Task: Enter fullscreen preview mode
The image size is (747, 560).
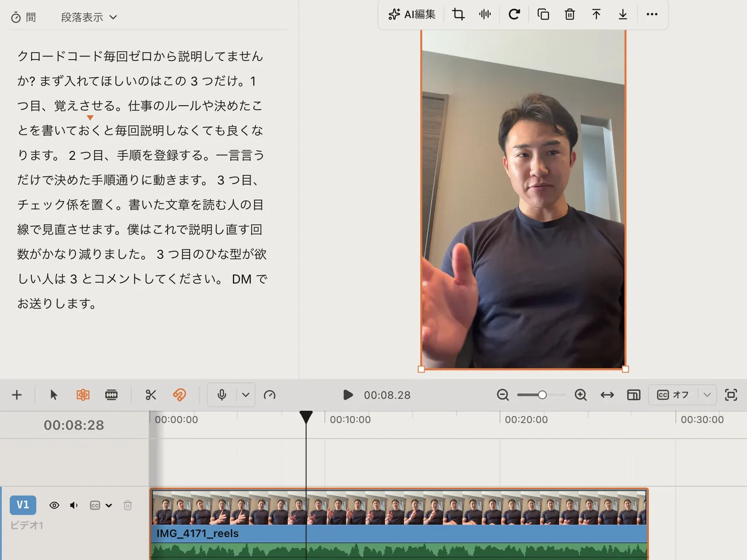Action: pyautogui.click(x=731, y=395)
